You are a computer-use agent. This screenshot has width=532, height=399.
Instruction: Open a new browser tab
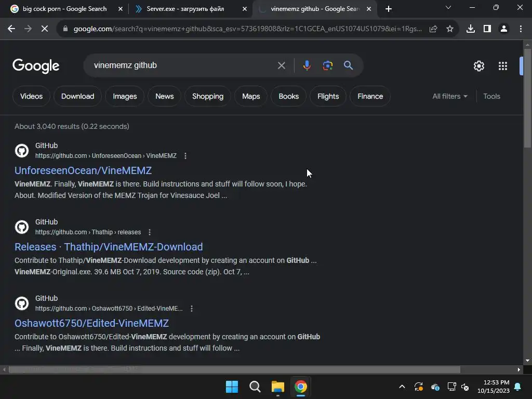pos(389,9)
